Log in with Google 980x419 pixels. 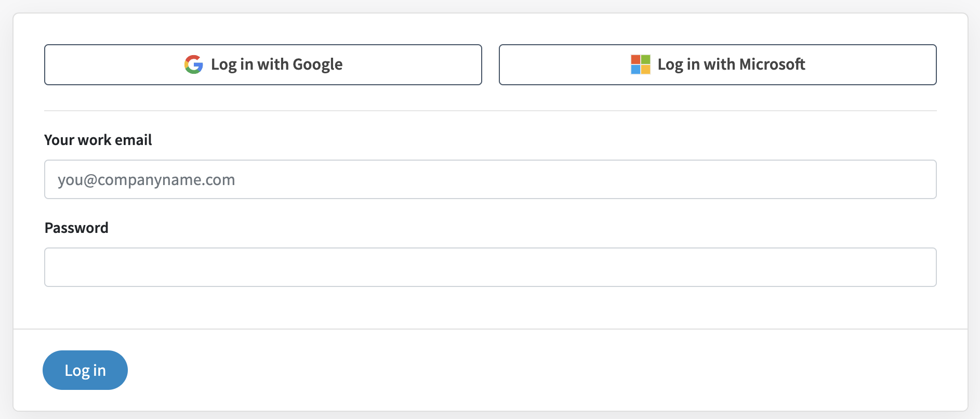click(x=263, y=64)
